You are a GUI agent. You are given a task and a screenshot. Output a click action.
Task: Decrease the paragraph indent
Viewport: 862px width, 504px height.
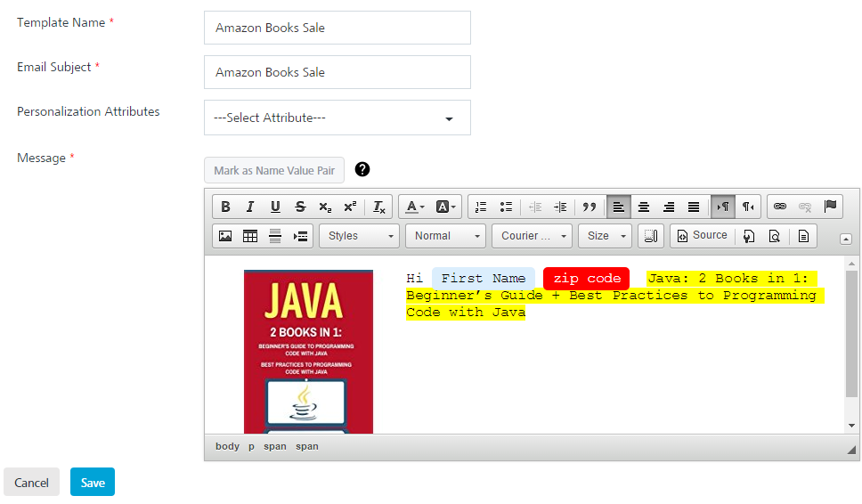point(535,207)
